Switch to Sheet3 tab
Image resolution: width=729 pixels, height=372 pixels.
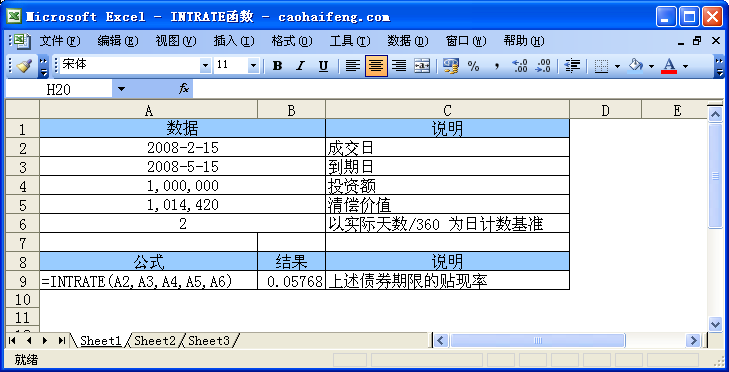(x=209, y=341)
